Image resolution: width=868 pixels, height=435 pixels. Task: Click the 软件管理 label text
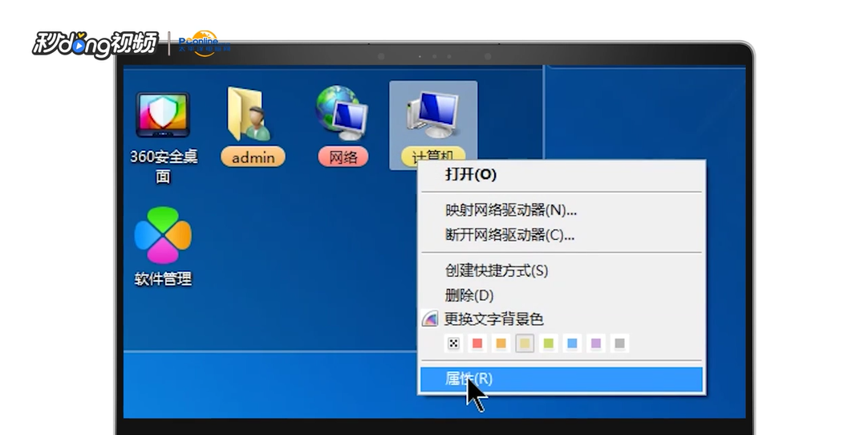point(164,278)
